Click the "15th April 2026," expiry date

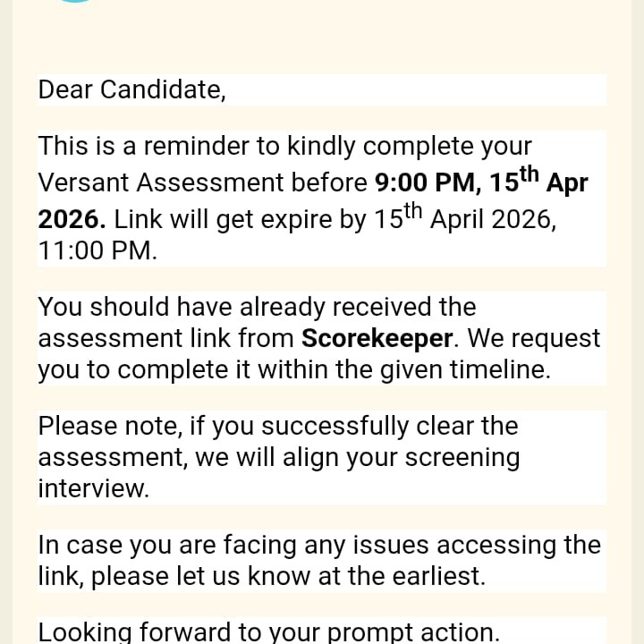pos(465,220)
